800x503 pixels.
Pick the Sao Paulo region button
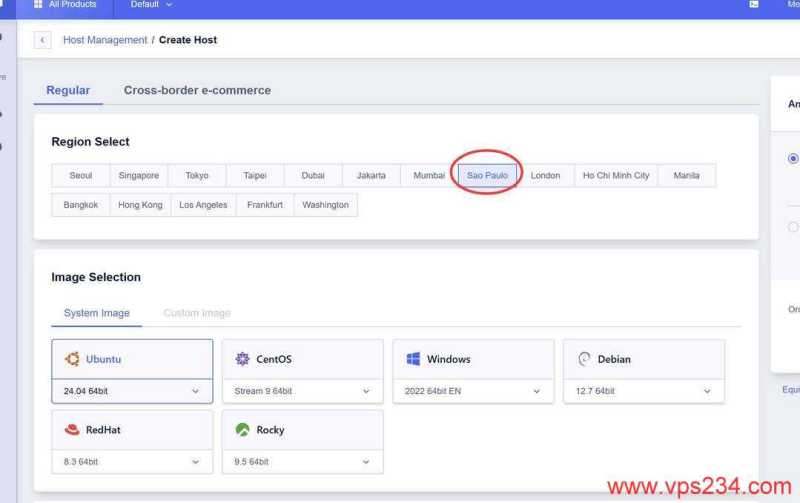(x=487, y=176)
